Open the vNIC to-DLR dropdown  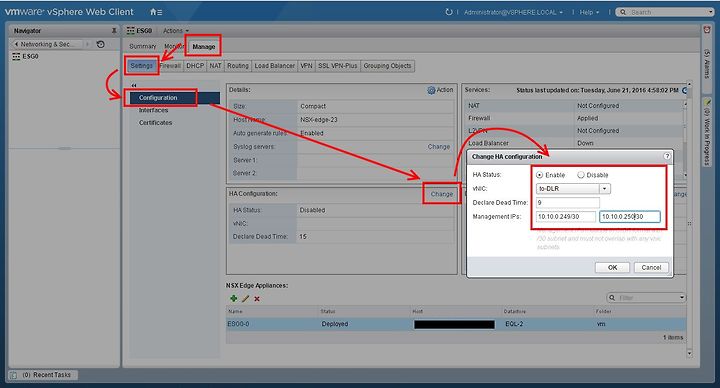tap(605, 189)
